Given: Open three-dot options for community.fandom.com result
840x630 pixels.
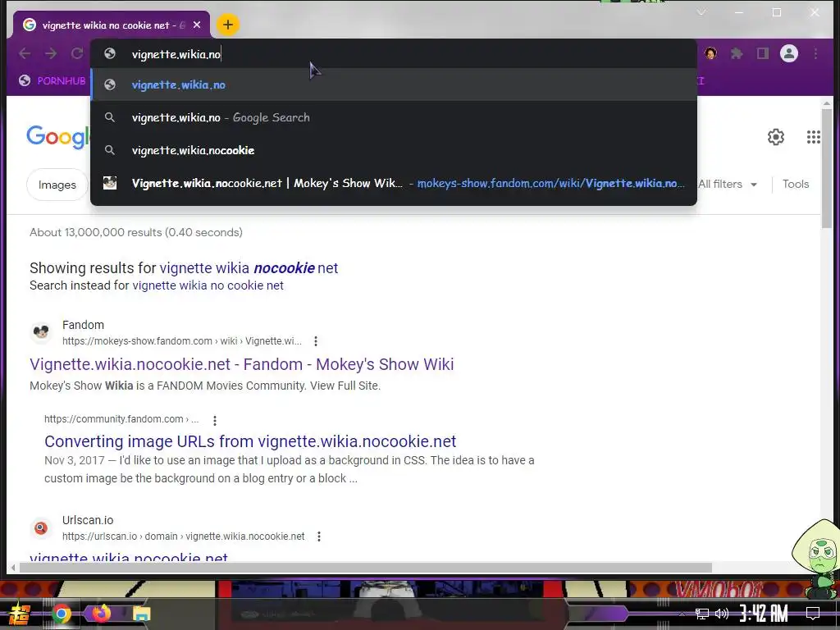Looking at the screenshot, I should pos(215,421).
